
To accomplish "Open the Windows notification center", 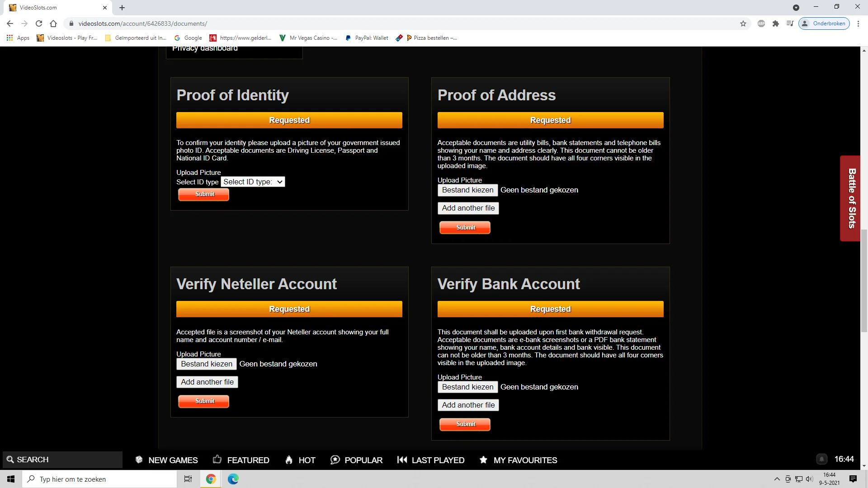I will [x=853, y=479].
